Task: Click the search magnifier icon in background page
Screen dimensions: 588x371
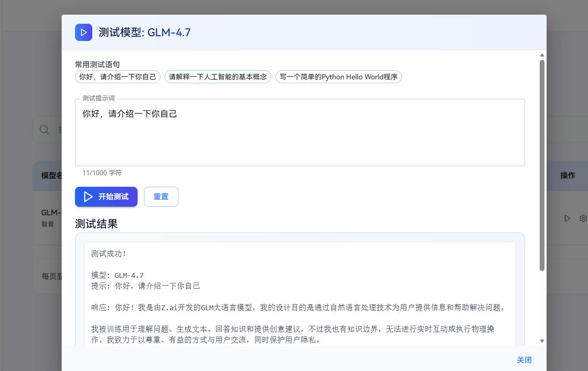Action: coord(44,129)
